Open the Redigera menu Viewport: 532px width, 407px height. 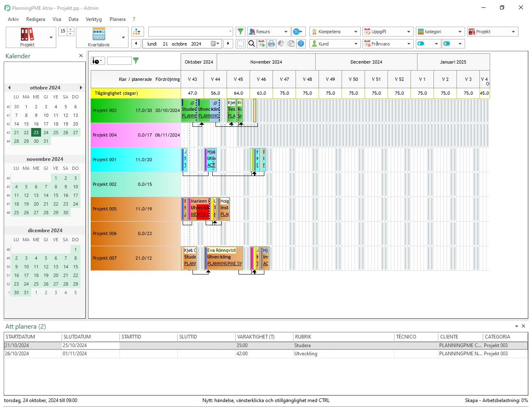point(36,19)
